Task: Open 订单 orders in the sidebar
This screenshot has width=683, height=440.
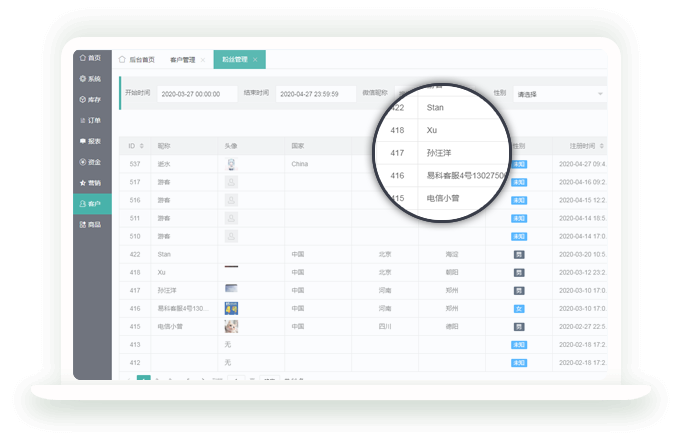Action: click(x=92, y=120)
